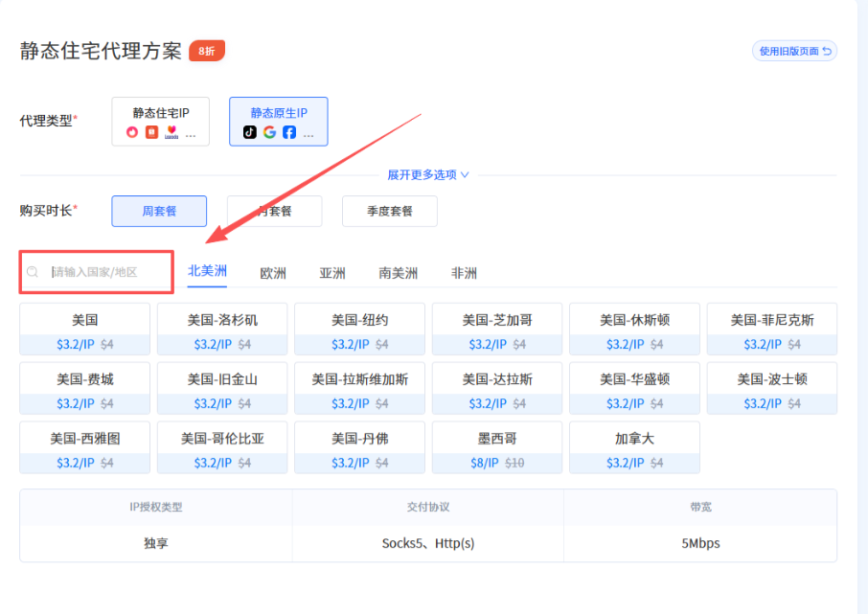Image resolution: width=868 pixels, height=614 pixels.
Task: Select 静态住宅IP proxy type
Action: pyautogui.click(x=161, y=122)
